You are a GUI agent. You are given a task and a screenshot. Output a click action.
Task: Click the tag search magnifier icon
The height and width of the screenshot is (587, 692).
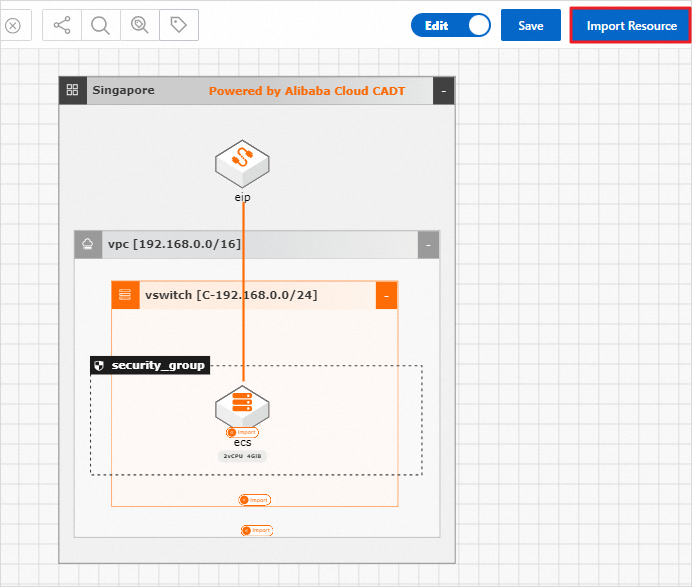[x=139, y=25]
